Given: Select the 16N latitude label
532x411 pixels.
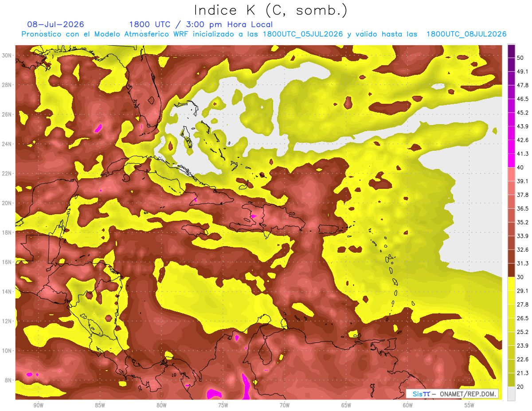Looking at the screenshot, I should [7, 262].
